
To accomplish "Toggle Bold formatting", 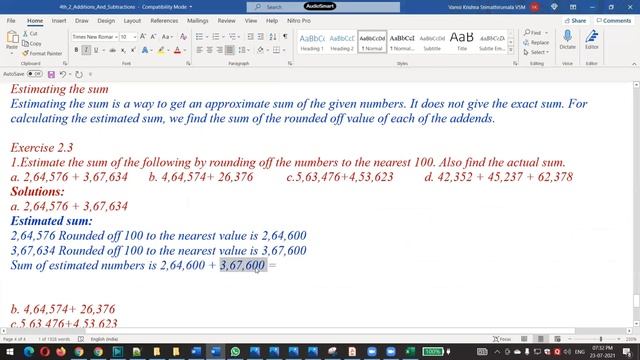I will coord(76,50).
